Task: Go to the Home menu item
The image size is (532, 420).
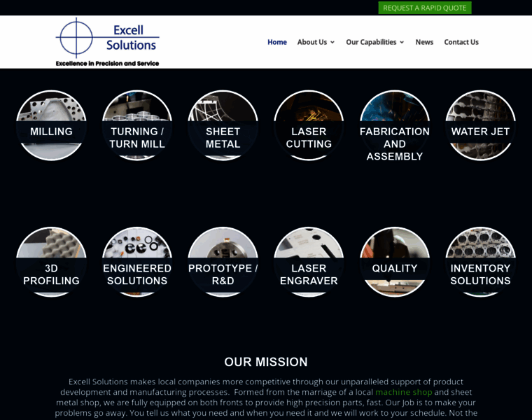Action: coord(277,42)
